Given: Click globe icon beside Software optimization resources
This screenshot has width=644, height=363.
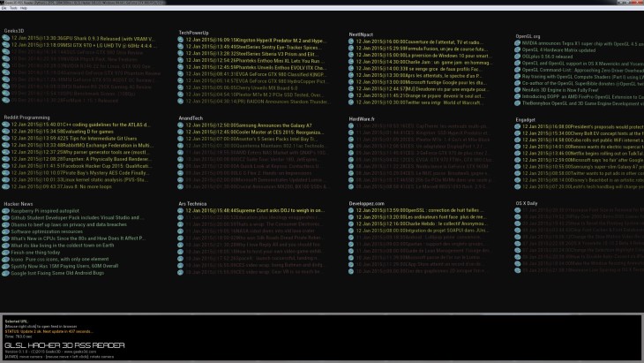Looking at the screenshot, I should (x=6, y=231).
